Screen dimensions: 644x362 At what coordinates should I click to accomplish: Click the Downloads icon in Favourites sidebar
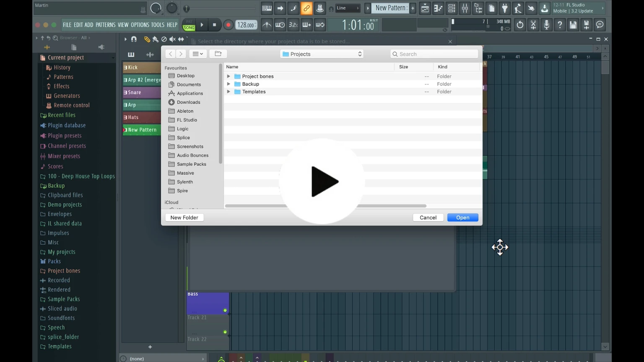pos(171,102)
